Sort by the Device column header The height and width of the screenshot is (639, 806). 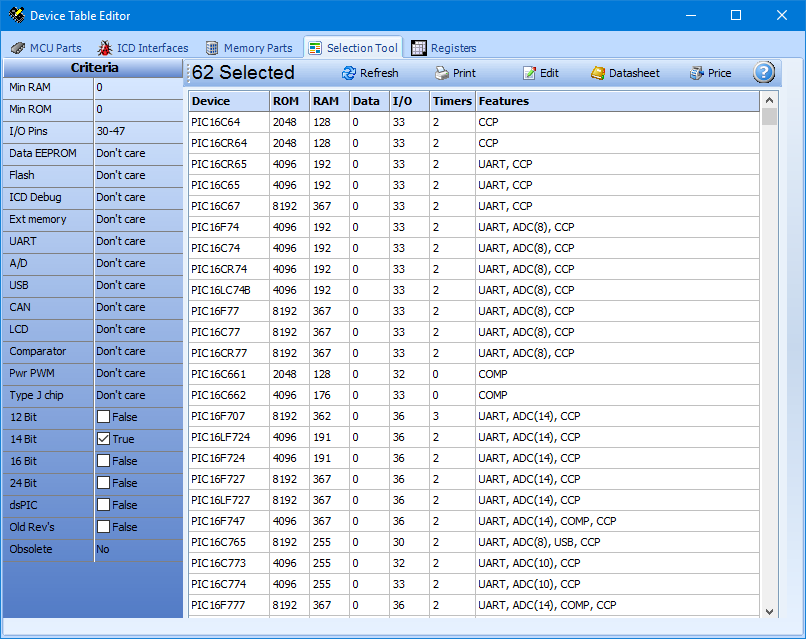tap(229, 101)
